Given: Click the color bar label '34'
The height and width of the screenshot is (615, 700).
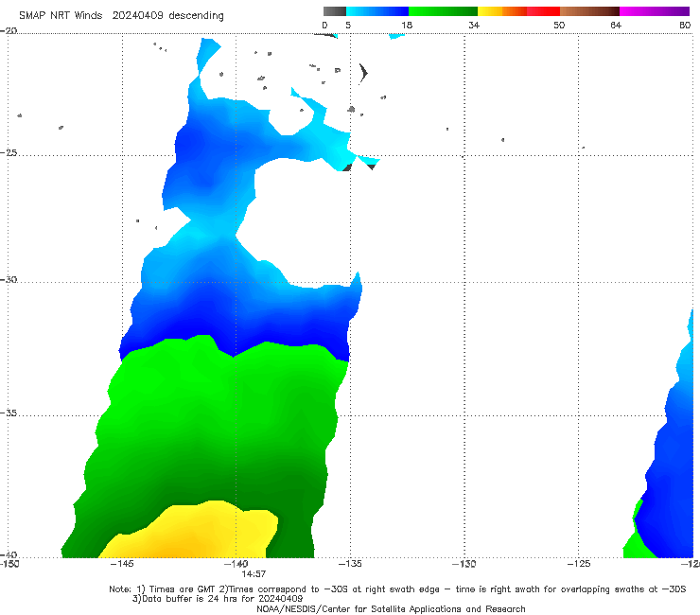Looking at the screenshot, I should pos(474,26).
